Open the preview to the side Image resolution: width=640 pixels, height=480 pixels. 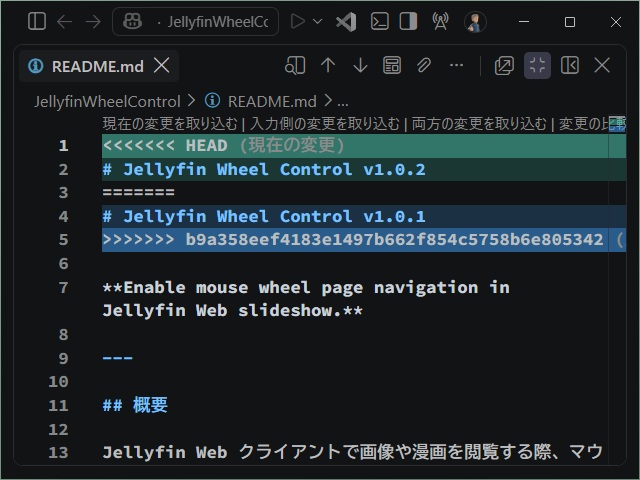pyautogui.click(x=295, y=65)
